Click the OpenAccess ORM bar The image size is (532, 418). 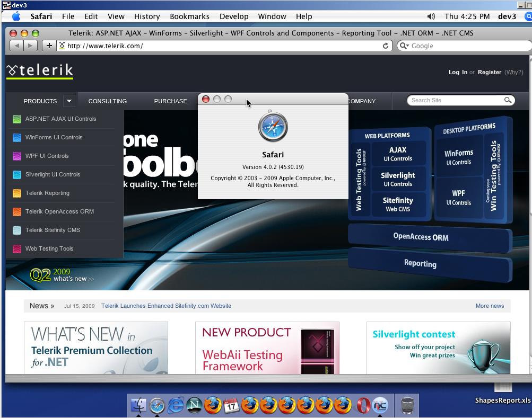click(430, 237)
